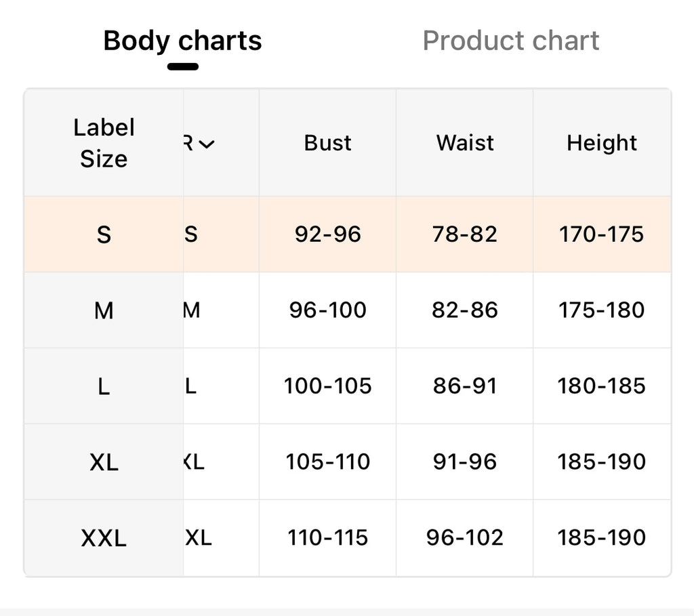694x616 pixels.
Task: Click the Bust column header
Action: coord(327,143)
